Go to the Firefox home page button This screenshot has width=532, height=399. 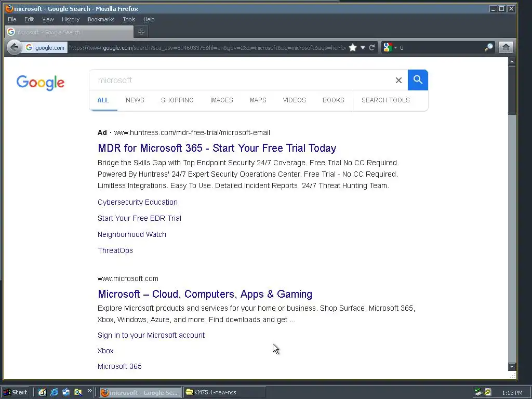point(506,47)
